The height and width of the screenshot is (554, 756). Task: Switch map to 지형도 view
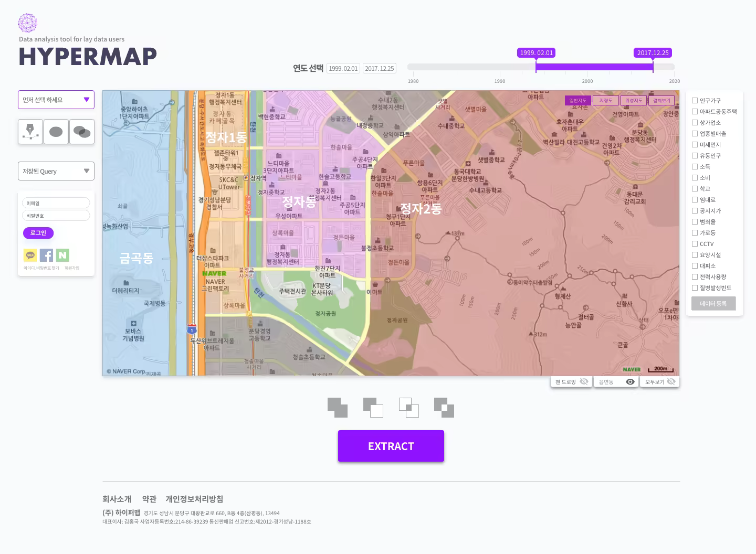[606, 100]
